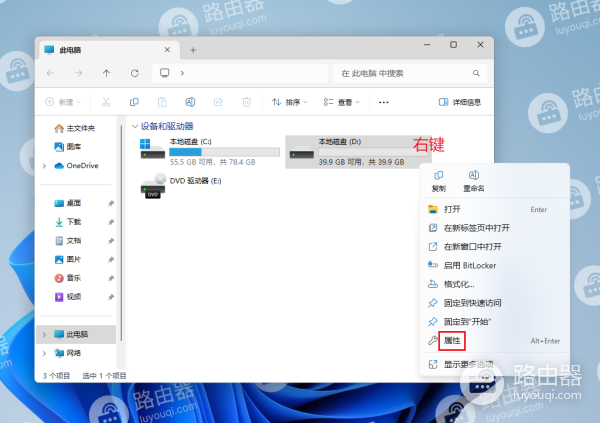Screen dimensions: 600x423
Task: Choose 属性 in the context menu
Action: click(x=494, y=341)
